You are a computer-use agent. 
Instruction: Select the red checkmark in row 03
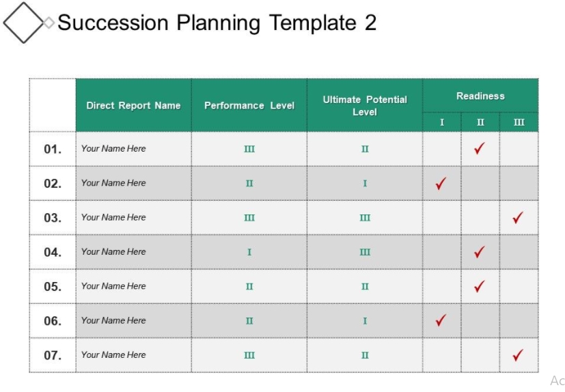pyautogui.click(x=518, y=218)
